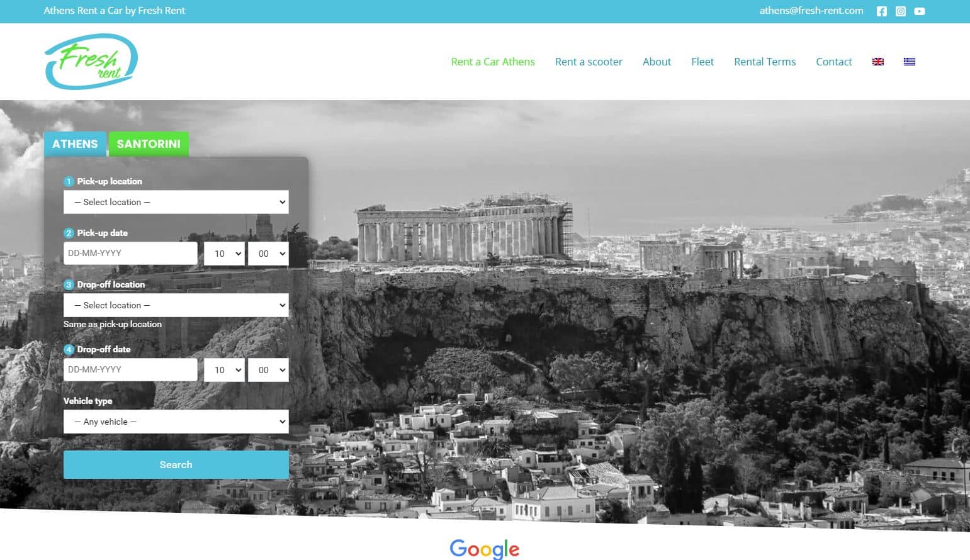Open the Instagram profile icon
The width and height of the screenshot is (970, 560).
point(900,11)
